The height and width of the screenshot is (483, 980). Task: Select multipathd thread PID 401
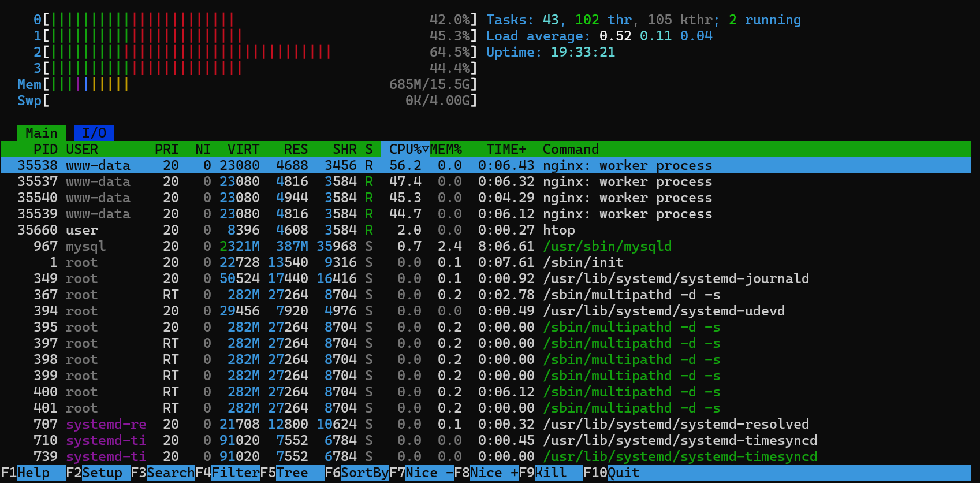(486, 408)
